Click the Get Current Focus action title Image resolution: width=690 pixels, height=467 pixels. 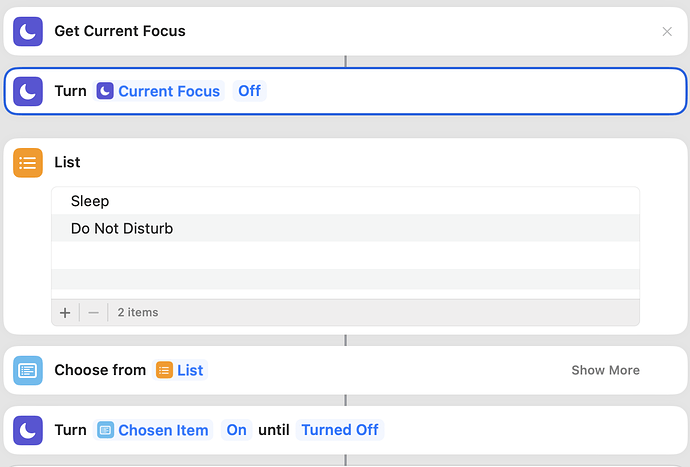click(120, 31)
